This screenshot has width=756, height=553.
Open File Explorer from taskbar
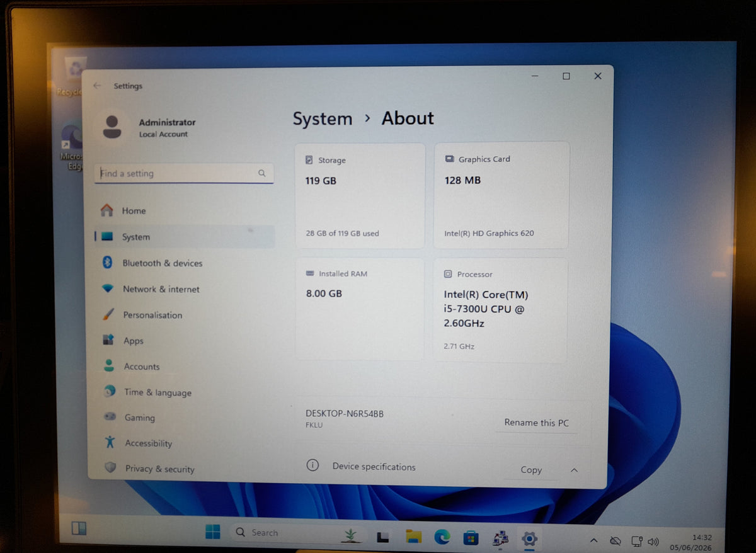click(413, 536)
